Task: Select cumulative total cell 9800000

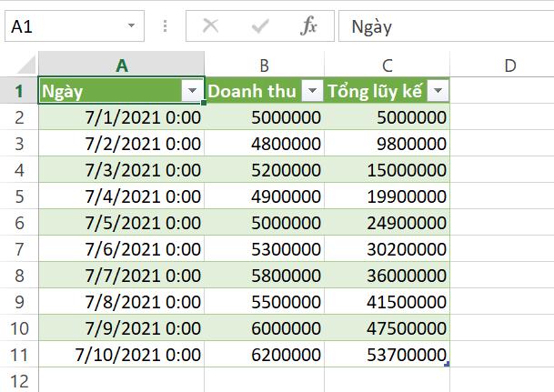Action: (388, 144)
